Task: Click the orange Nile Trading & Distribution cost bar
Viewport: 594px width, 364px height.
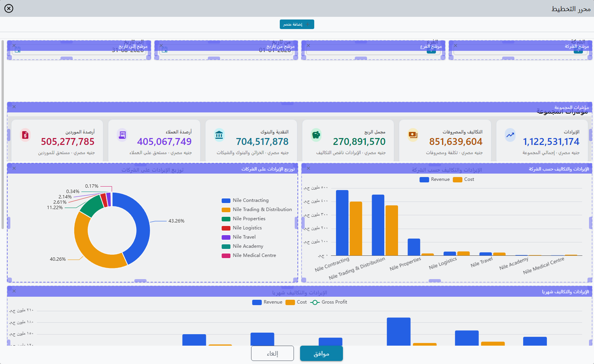Action: (x=392, y=231)
